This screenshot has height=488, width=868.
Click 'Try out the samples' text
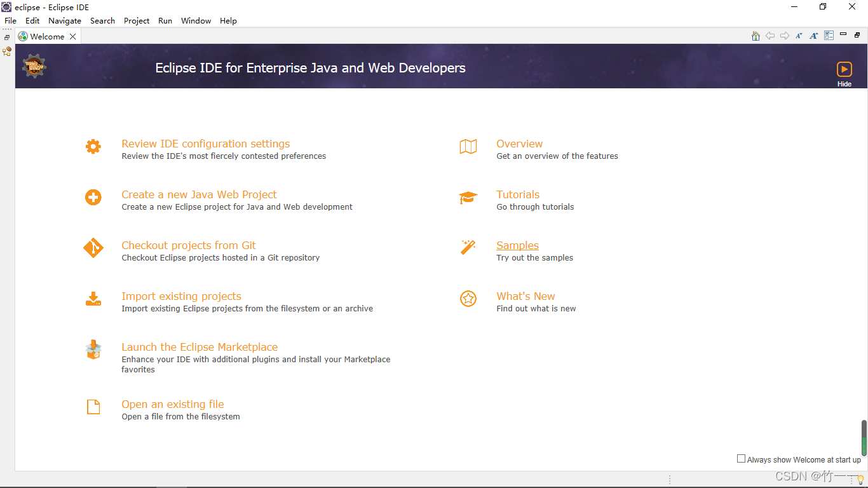[534, 257]
